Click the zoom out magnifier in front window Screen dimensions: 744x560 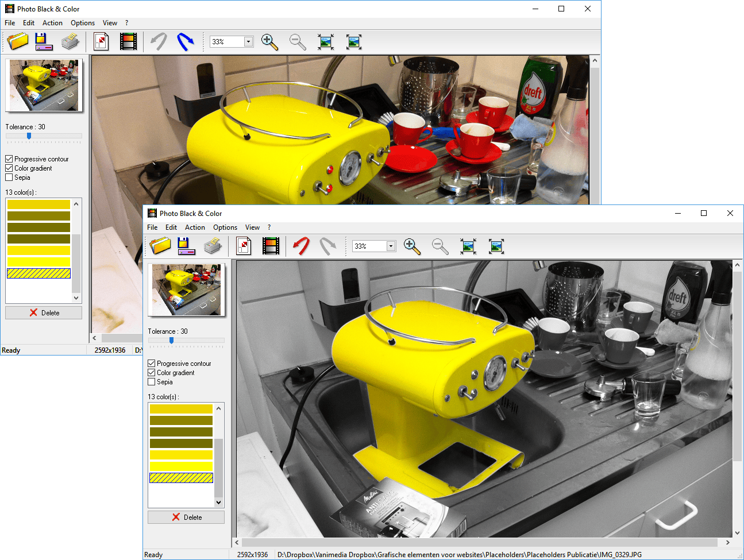(440, 246)
